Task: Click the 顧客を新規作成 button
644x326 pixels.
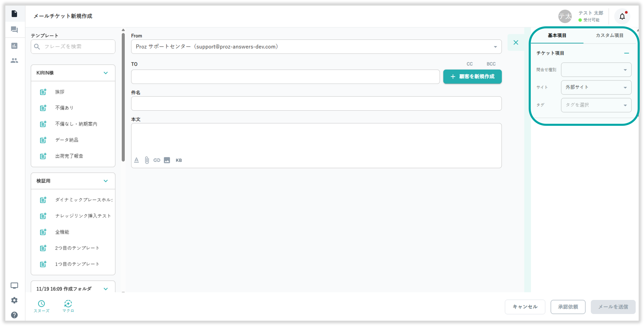Action: (472, 77)
